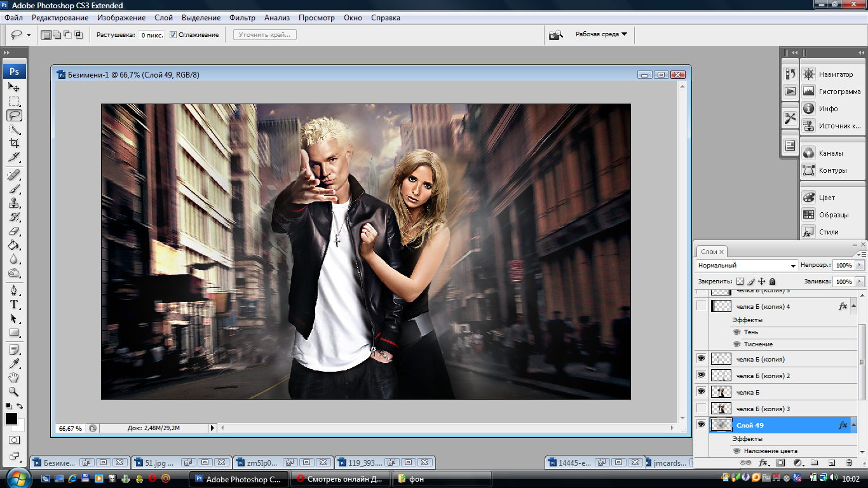Hide layer челка Б (копия)
Viewport: 868px width, 488px height.
702,359
